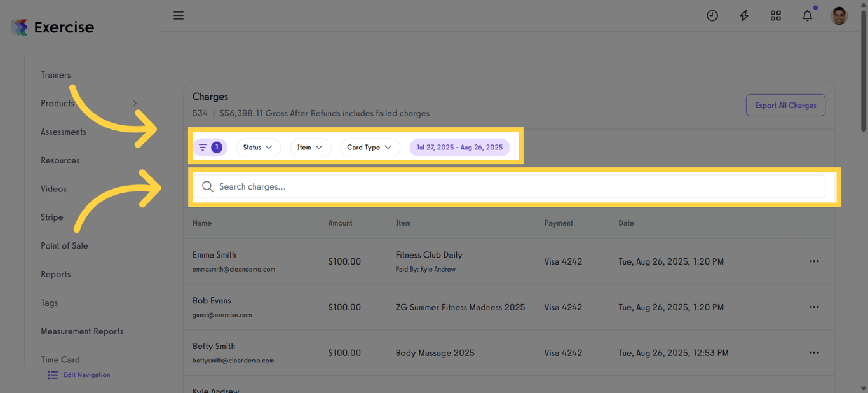This screenshot has width=868, height=393.
Task: Open the notifications bell
Action: coord(807,16)
